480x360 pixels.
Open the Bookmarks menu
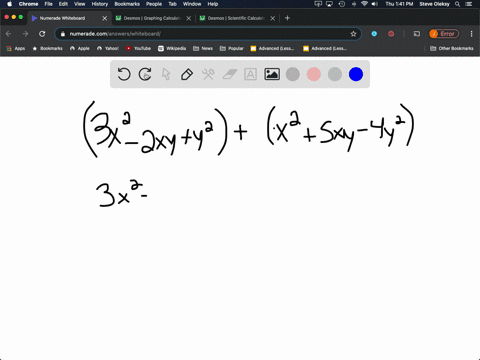click(127, 4)
